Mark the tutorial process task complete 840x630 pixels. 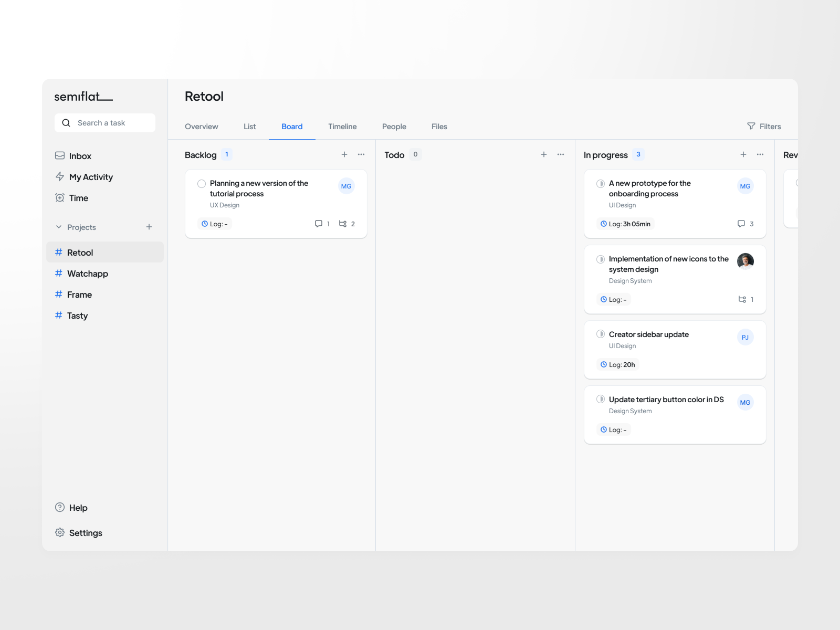pos(201,184)
